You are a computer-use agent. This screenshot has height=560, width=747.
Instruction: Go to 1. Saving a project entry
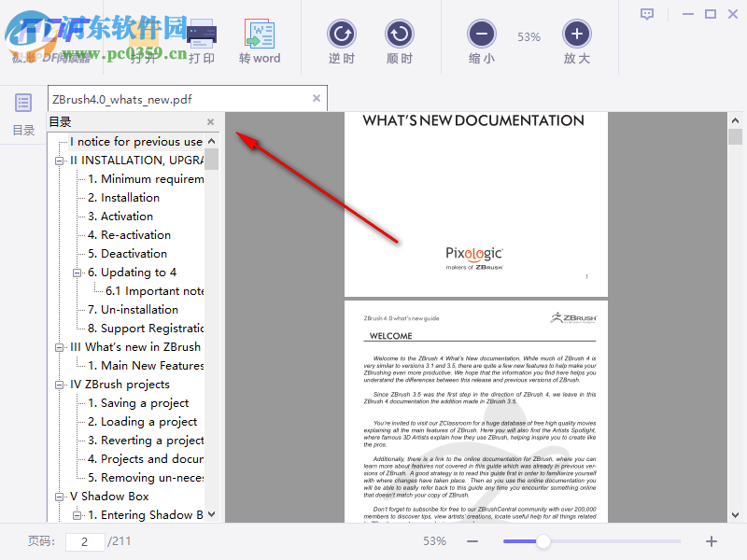[x=138, y=403]
